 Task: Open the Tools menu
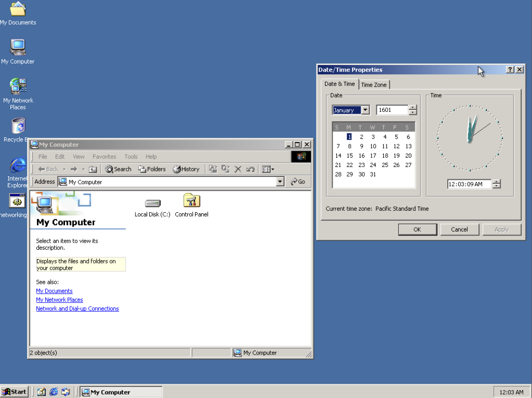click(131, 157)
